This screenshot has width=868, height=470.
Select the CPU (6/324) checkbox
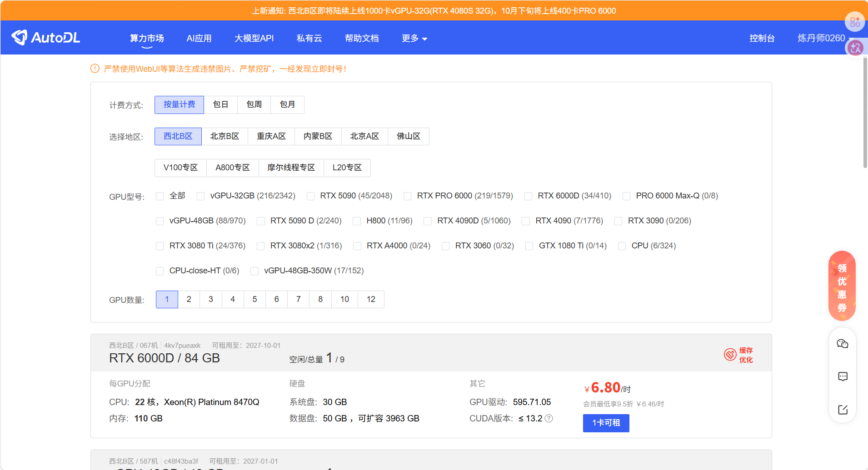pyautogui.click(x=622, y=246)
